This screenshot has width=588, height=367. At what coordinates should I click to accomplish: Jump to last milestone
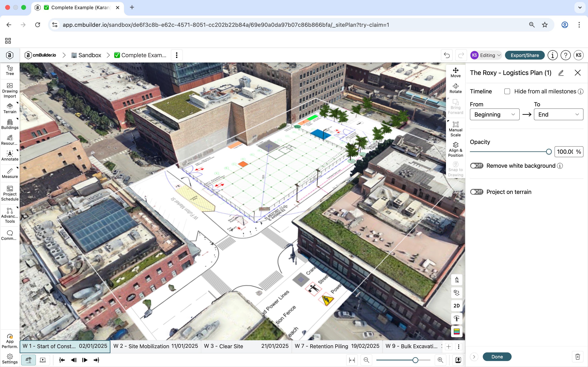point(96,360)
